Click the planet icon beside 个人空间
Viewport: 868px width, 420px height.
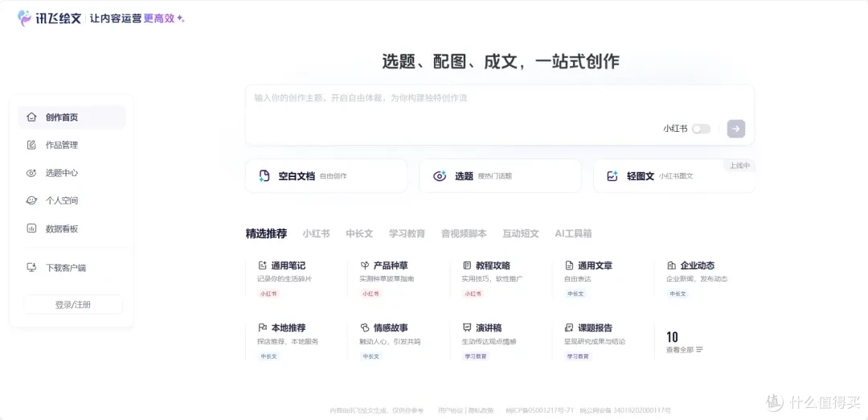pos(31,200)
